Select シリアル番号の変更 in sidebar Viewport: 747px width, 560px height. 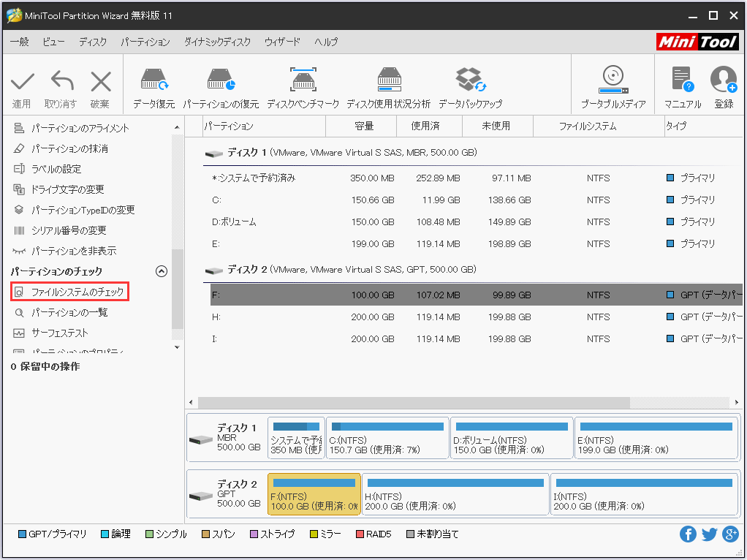pyautogui.click(x=69, y=231)
